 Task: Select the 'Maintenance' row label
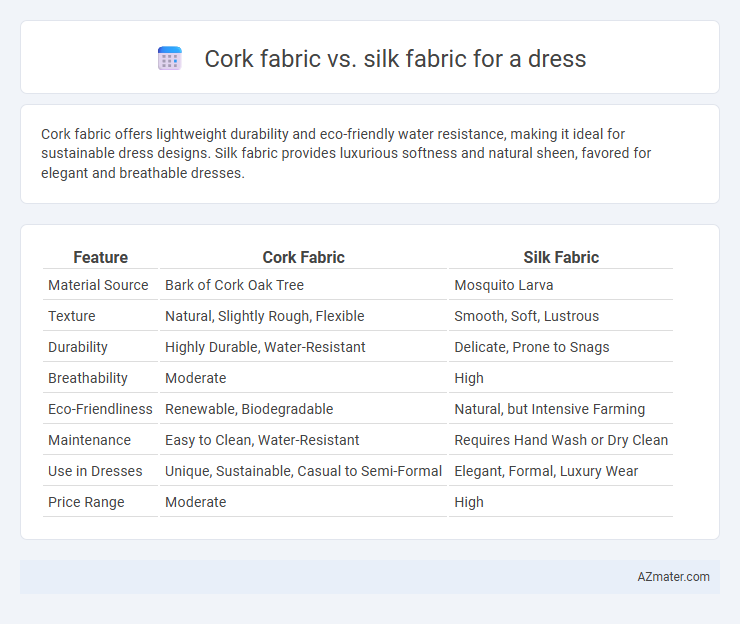[x=89, y=440]
